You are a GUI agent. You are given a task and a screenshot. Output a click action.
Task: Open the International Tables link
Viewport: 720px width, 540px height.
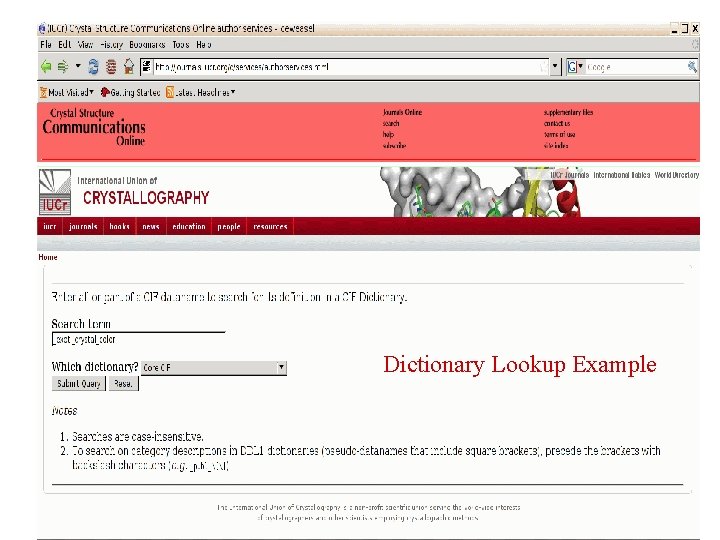(x=622, y=175)
